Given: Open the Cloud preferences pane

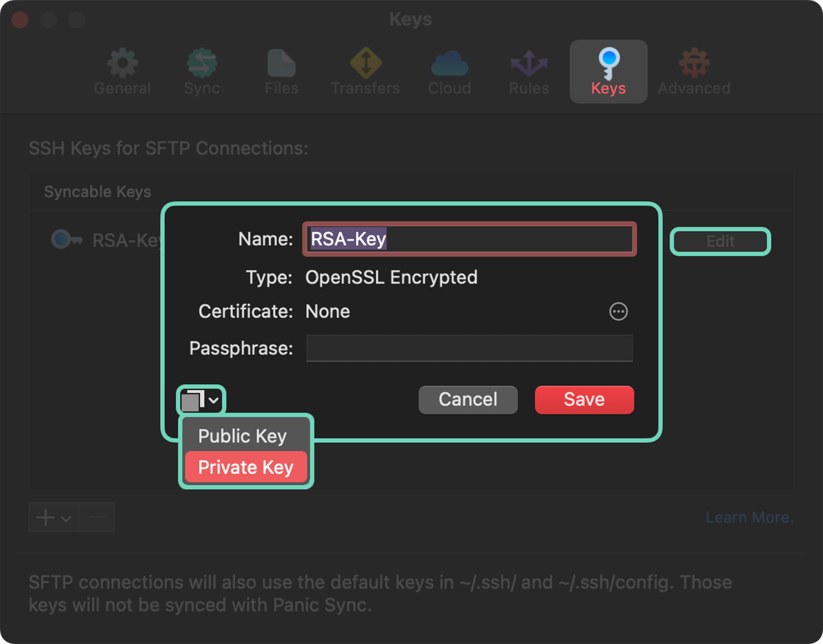Looking at the screenshot, I should click(449, 72).
